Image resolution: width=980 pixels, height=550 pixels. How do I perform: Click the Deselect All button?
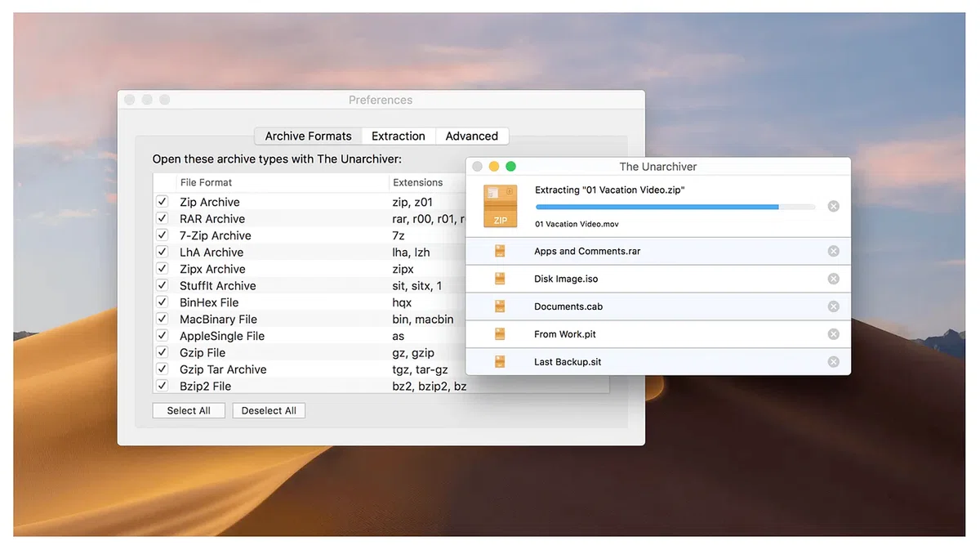pos(269,410)
